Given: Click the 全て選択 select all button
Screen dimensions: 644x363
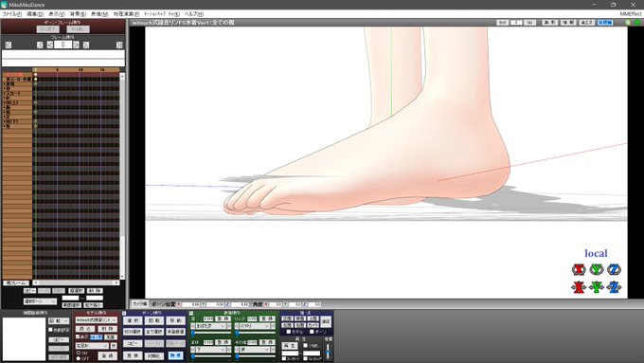Looking at the screenshot, I should pyautogui.click(x=154, y=332).
